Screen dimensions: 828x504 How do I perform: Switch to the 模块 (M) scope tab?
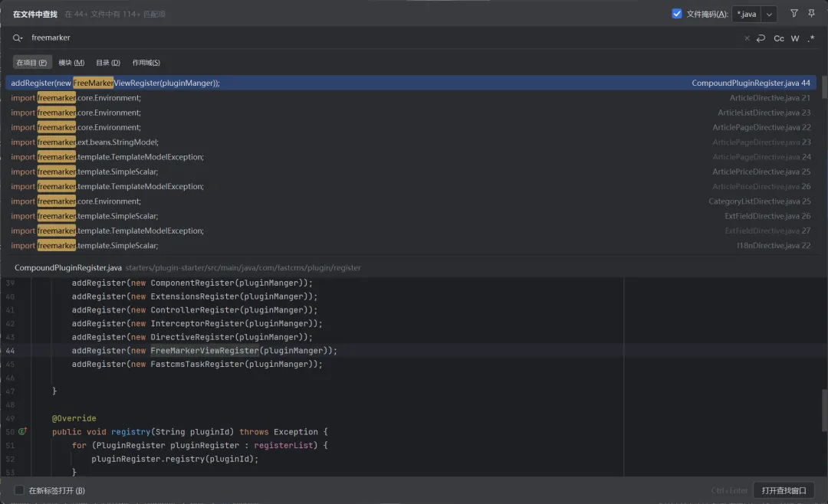click(71, 63)
